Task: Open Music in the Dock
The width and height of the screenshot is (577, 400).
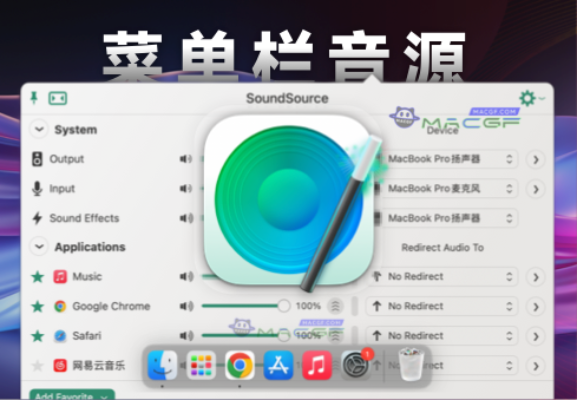Action: pyautogui.click(x=317, y=365)
